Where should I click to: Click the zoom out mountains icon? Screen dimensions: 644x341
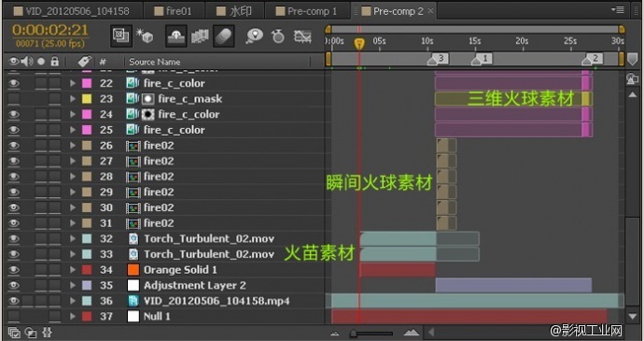pos(335,334)
